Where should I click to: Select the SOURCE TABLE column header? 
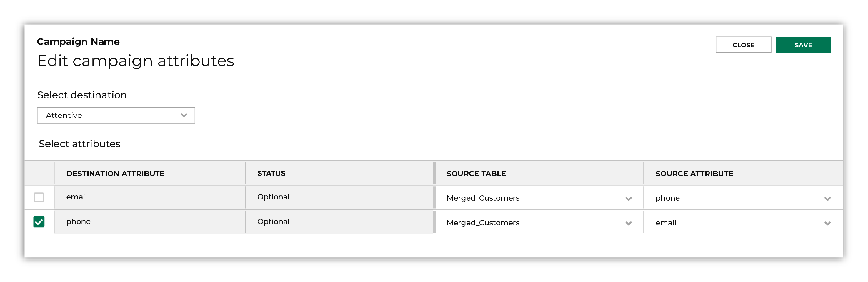coord(476,174)
